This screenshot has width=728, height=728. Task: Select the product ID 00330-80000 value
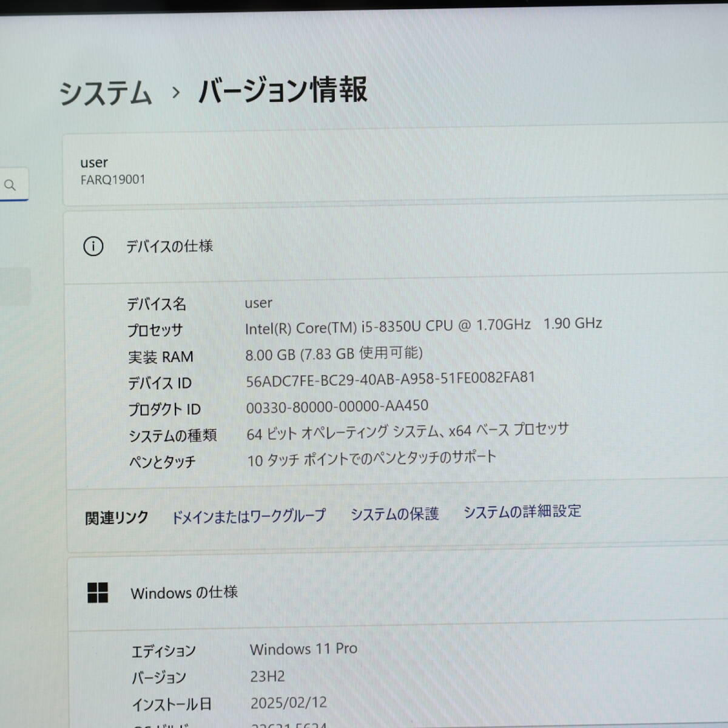pos(337,406)
